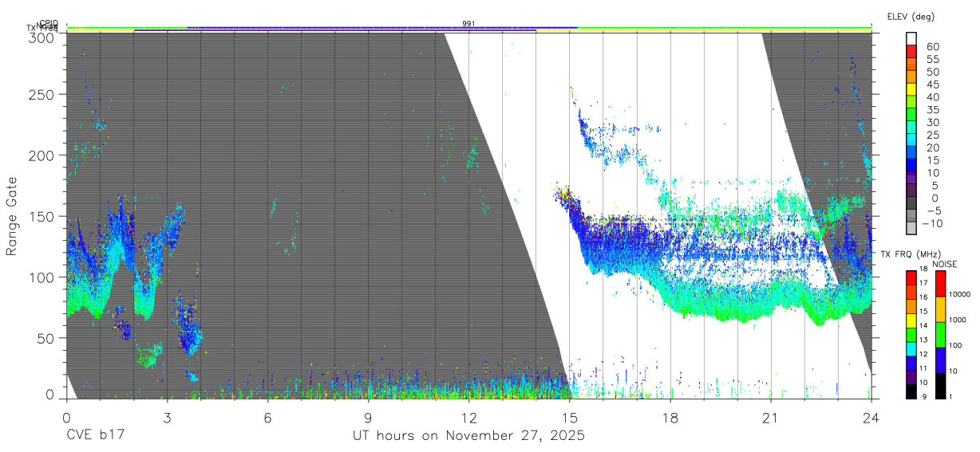
Task: Click y-axis tick label 100
Action: (42, 277)
